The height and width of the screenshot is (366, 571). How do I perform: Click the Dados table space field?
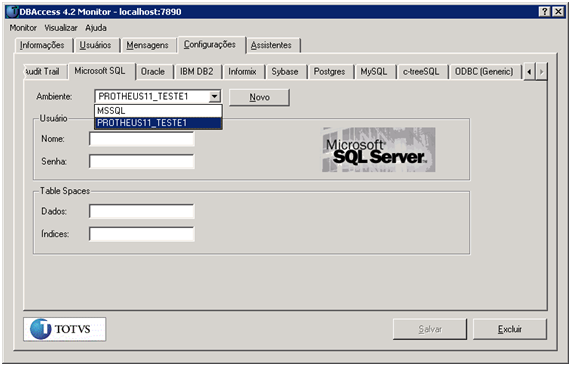pos(142,211)
